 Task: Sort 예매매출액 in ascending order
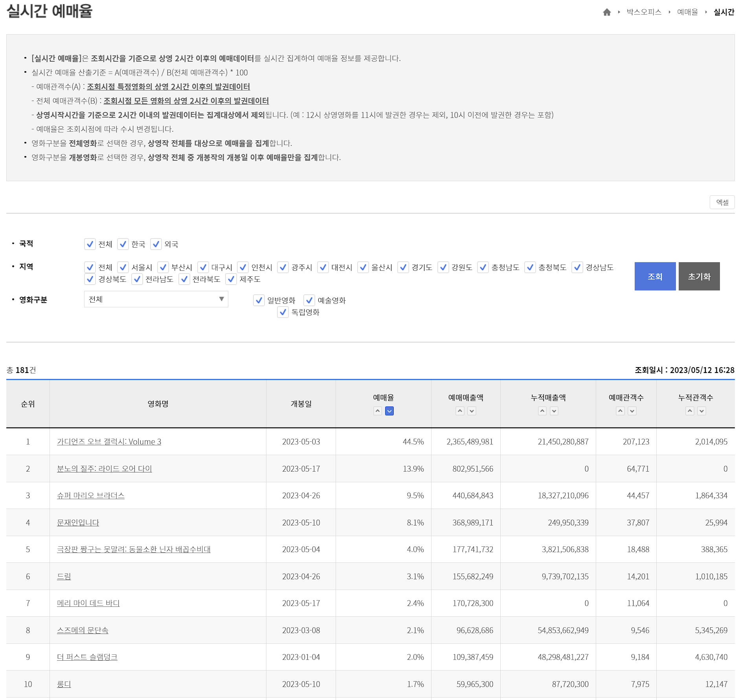pyautogui.click(x=459, y=412)
